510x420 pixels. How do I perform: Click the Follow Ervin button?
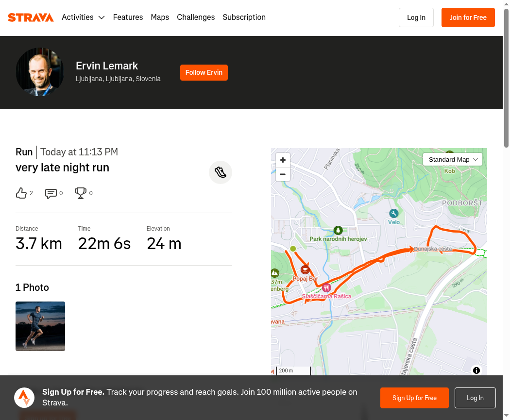click(204, 72)
